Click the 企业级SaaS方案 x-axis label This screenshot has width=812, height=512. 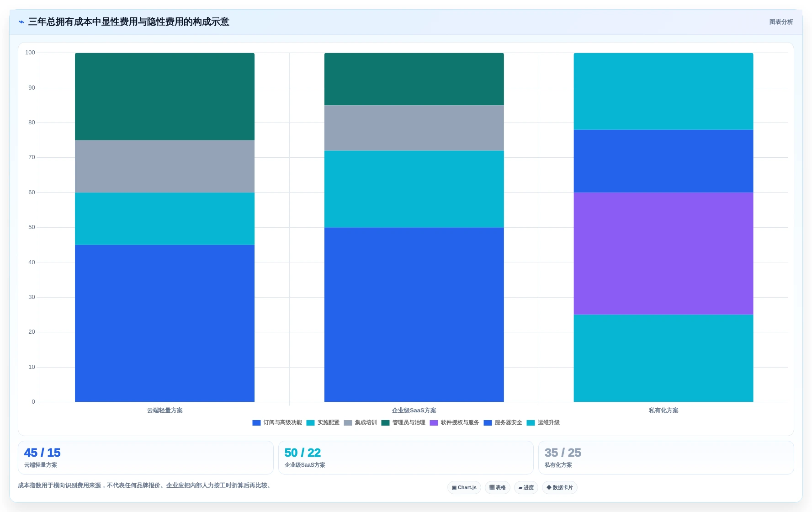click(x=414, y=411)
